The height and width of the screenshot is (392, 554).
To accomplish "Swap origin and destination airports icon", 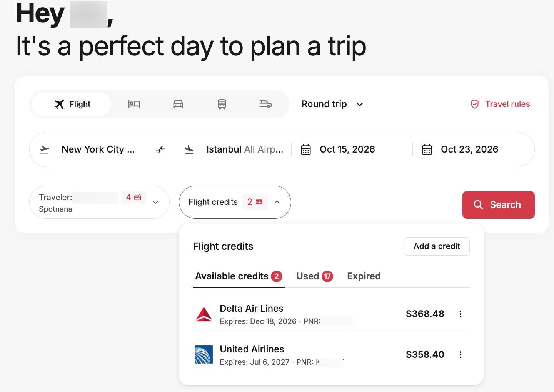I will [160, 149].
